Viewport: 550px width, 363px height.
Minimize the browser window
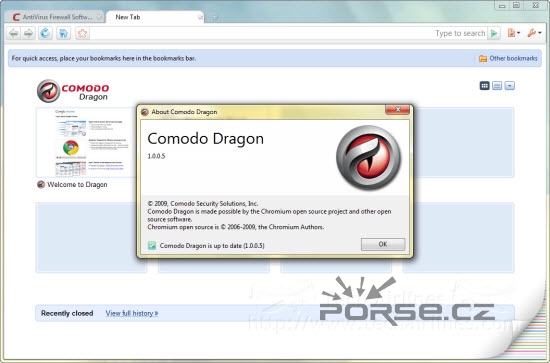pos(502,6)
